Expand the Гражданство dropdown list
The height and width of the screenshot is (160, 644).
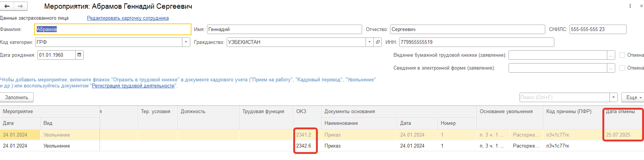click(369, 42)
